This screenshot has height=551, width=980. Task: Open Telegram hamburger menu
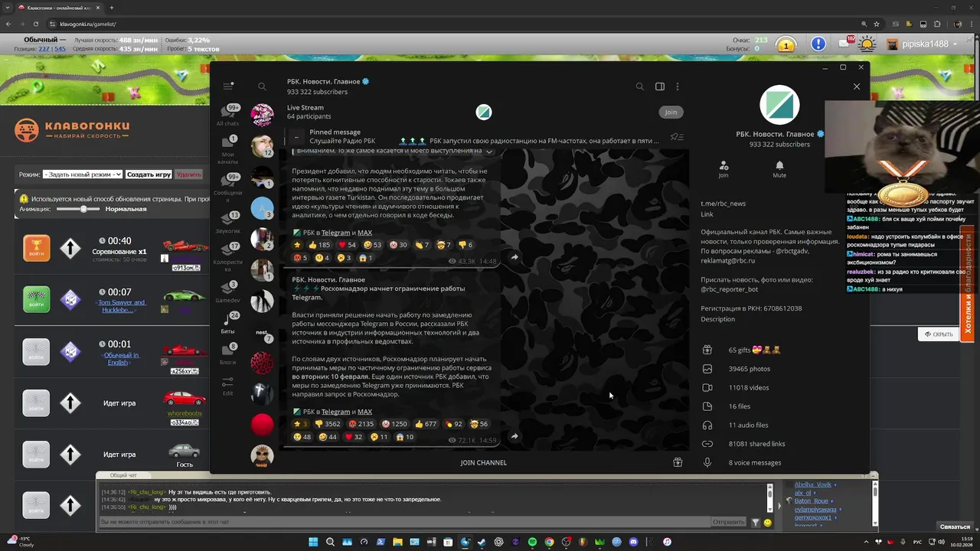[227, 86]
